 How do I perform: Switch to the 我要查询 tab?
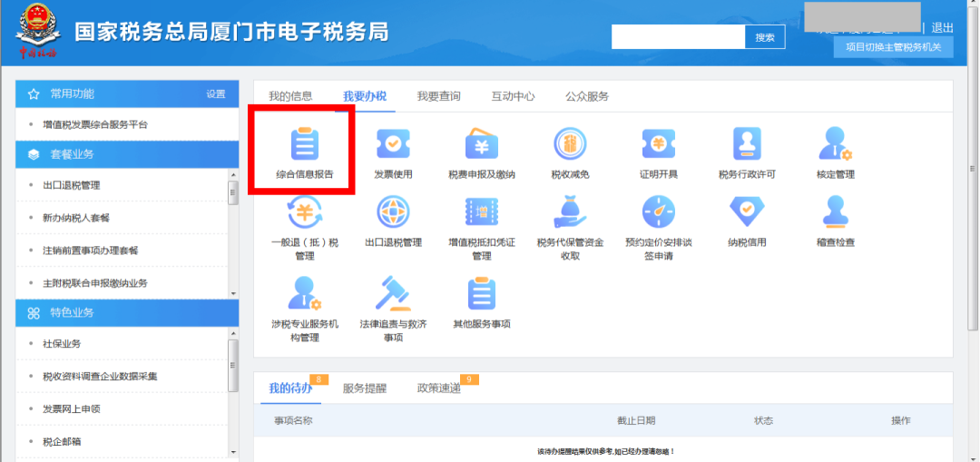pyautogui.click(x=439, y=96)
